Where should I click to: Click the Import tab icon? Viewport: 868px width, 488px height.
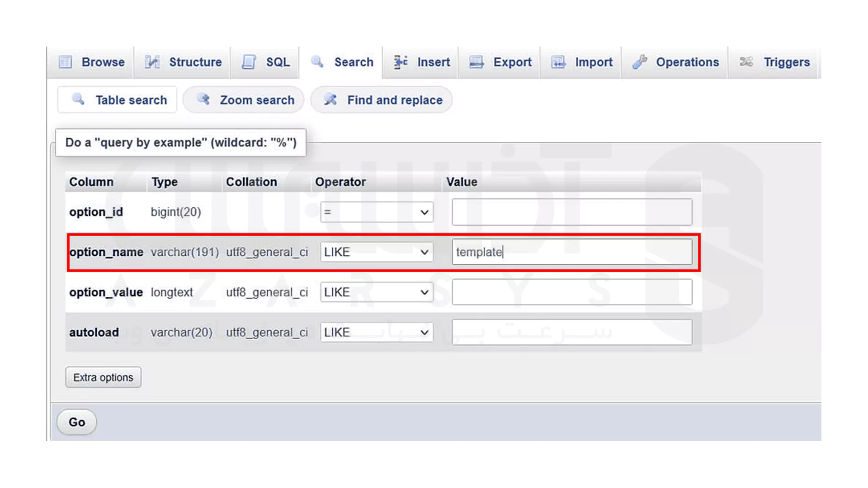point(558,62)
